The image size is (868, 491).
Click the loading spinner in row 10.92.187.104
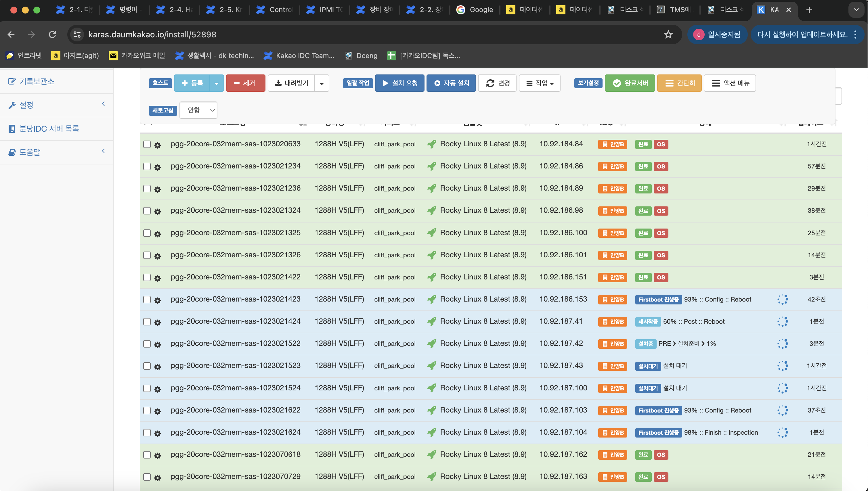(783, 432)
